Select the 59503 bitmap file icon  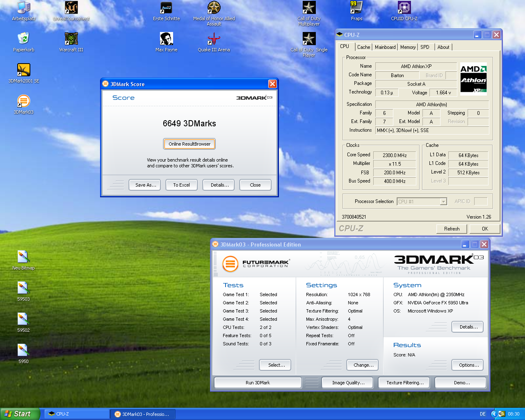coord(23,292)
